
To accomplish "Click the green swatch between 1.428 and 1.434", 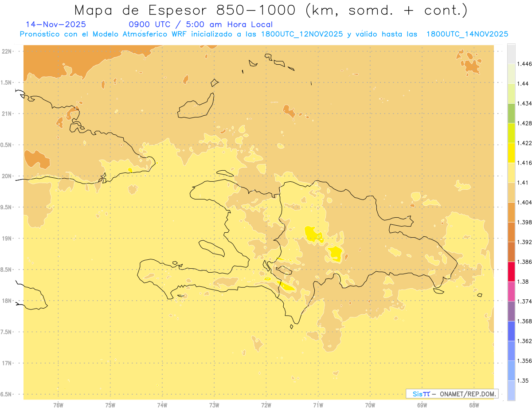I will [511, 113].
